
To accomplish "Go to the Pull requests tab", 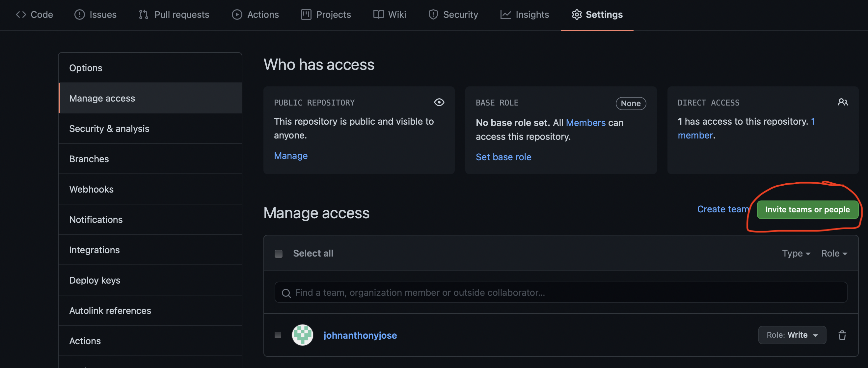I will (174, 15).
